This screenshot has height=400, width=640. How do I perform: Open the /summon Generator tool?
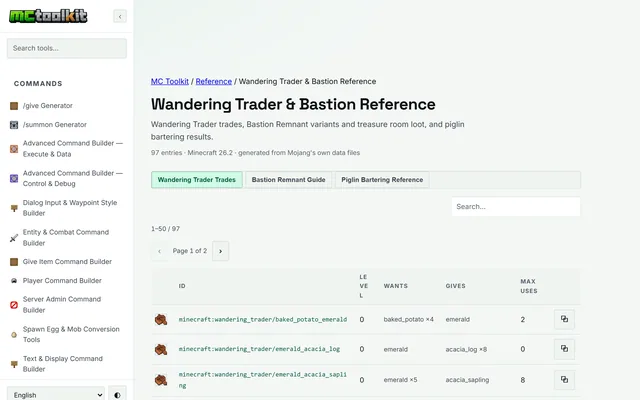pyautogui.click(x=55, y=124)
